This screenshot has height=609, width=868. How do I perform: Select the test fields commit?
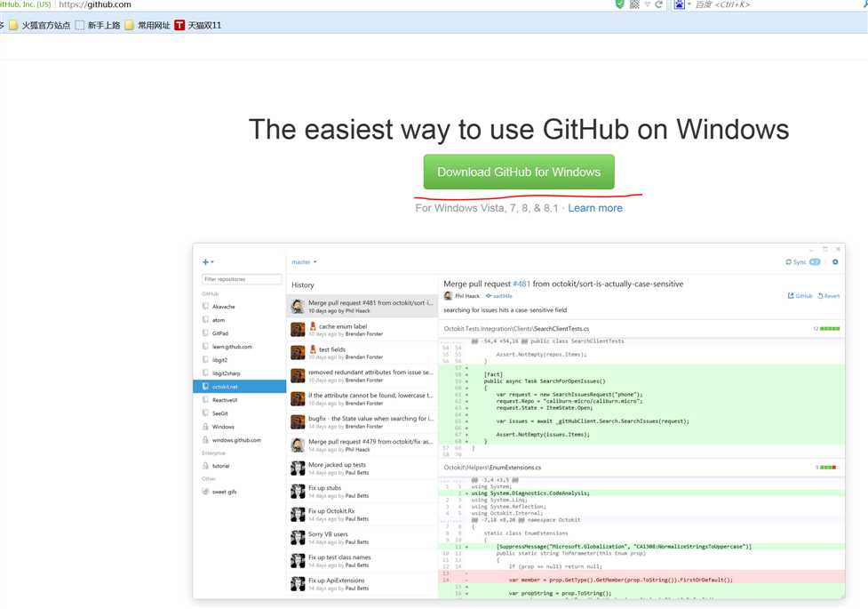click(x=362, y=353)
